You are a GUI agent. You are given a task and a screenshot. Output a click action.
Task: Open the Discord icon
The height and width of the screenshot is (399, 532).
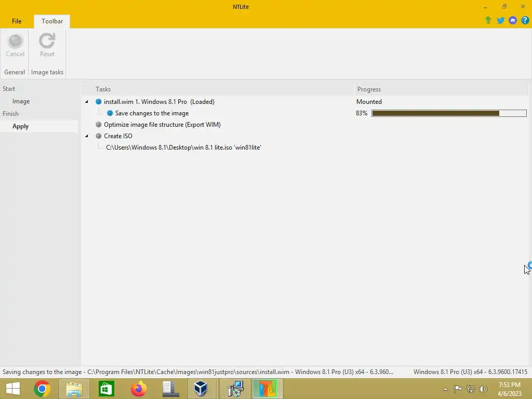[513, 20]
